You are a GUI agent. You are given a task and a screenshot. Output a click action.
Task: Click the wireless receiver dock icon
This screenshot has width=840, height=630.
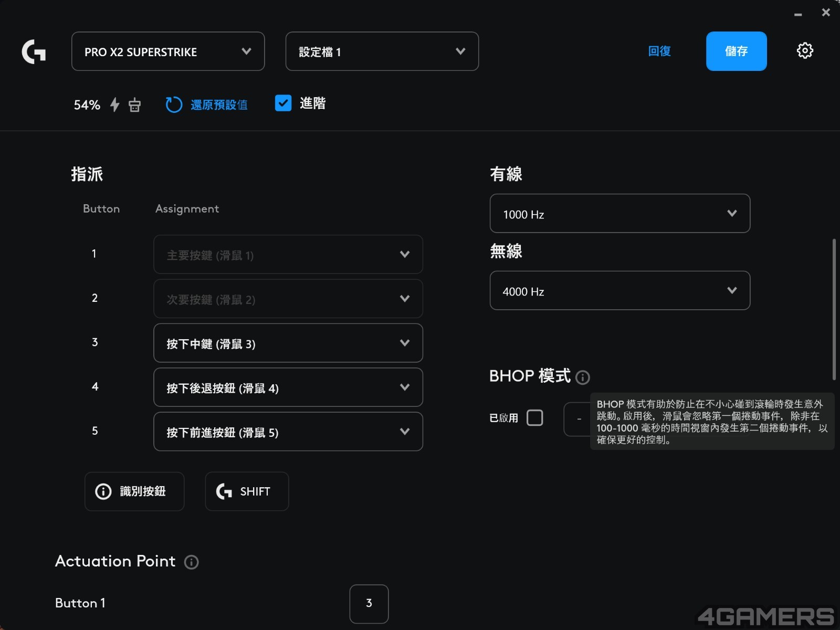point(135,104)
